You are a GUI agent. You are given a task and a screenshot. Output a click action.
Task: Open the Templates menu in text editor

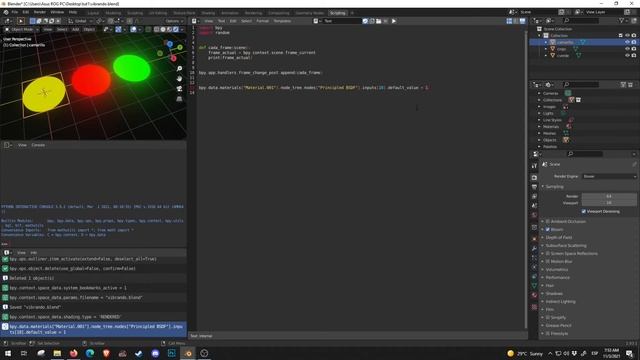pos(282,21)
